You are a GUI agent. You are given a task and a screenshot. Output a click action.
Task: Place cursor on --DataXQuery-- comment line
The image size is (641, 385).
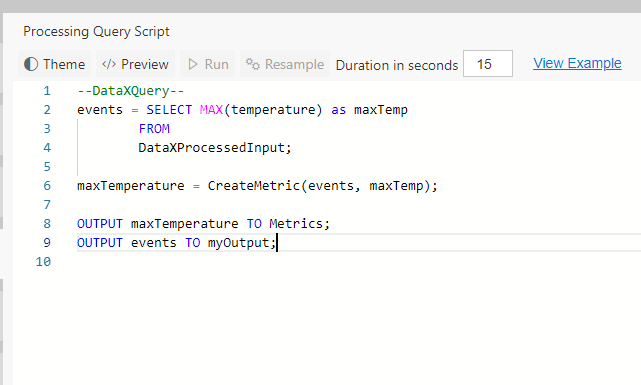coord(131,91)
